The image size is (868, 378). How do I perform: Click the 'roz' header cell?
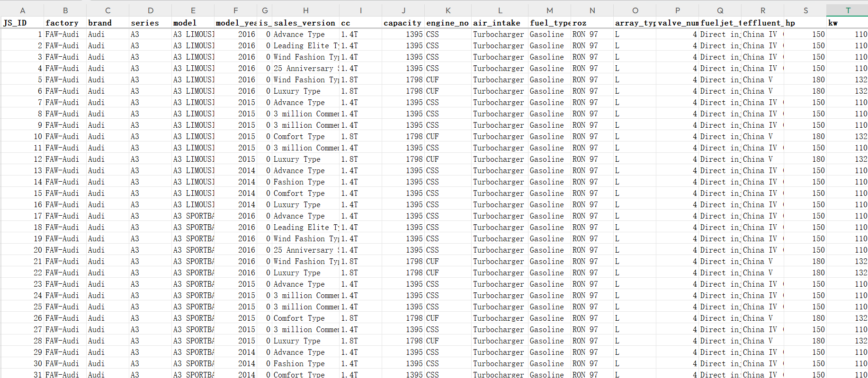pyautogui.click(x=592, y=23)
